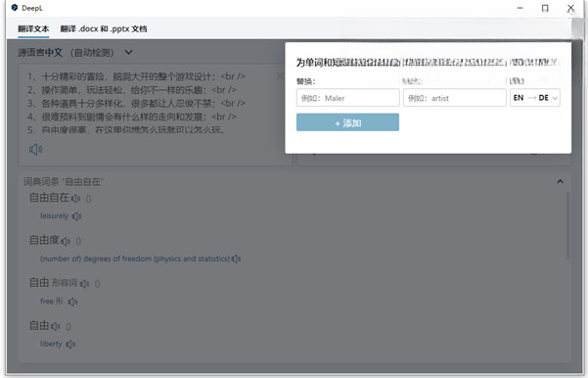
Task: Click source text line 1、十分精彩的冒险
Action: 136,76
